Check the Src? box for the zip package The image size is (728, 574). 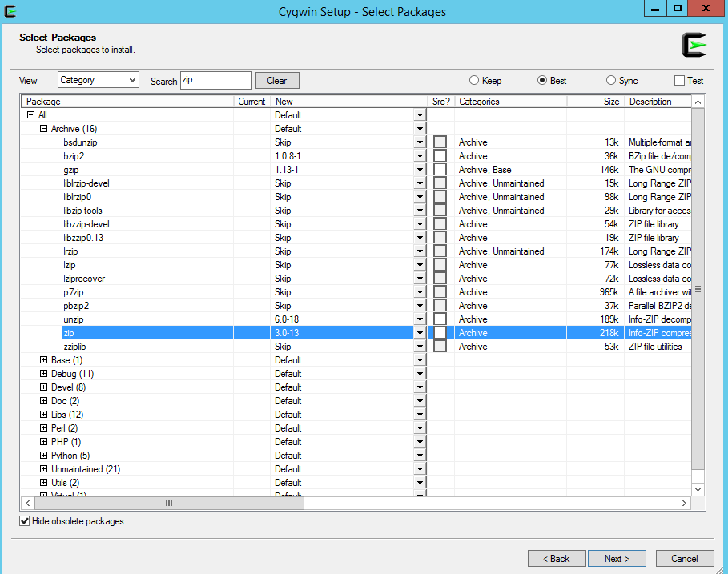[x=440, y=332]
